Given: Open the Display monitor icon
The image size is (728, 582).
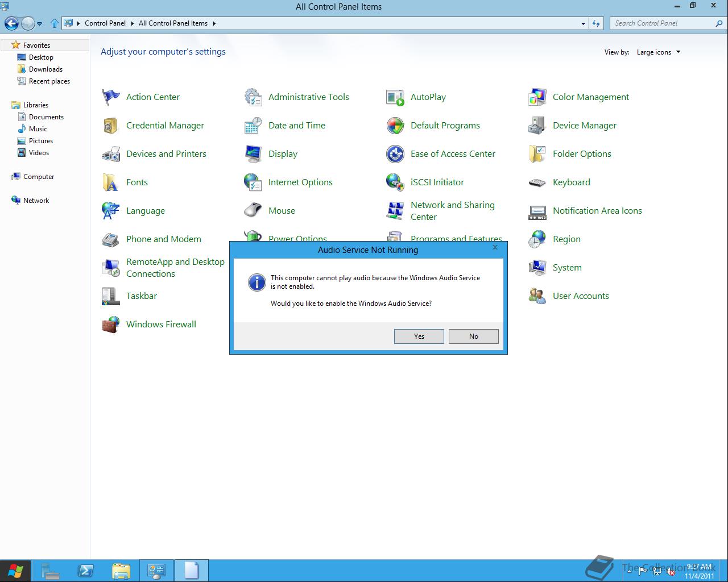Looking at the screenshot, I should pyautogui.click(x=253, y=154).
